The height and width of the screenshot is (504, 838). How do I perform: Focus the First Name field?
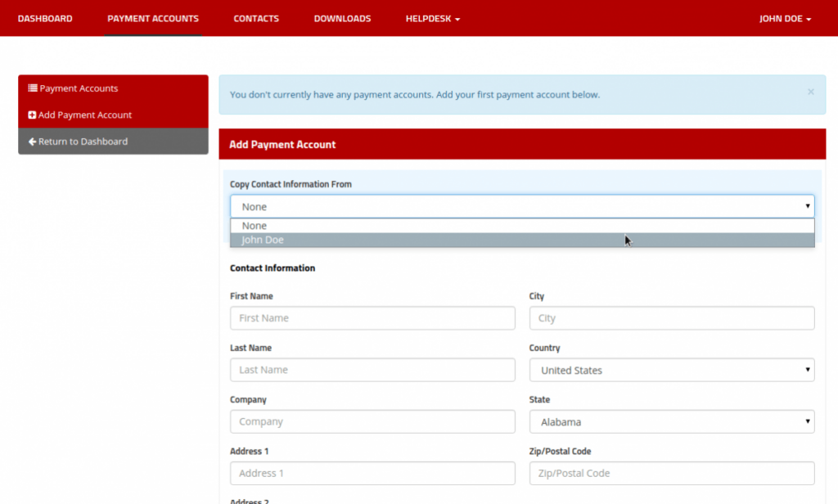pyautogui.click(x=372, y=318)
